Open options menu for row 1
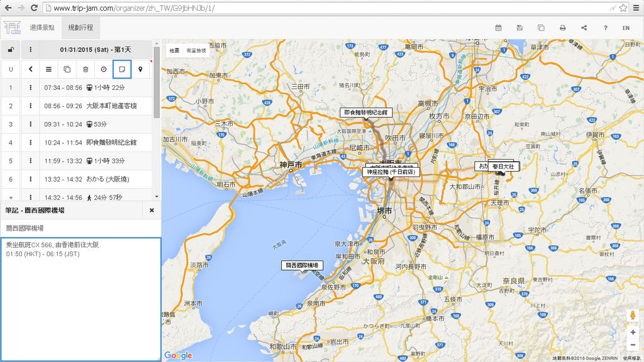644x362 pixels. (30, 87)
